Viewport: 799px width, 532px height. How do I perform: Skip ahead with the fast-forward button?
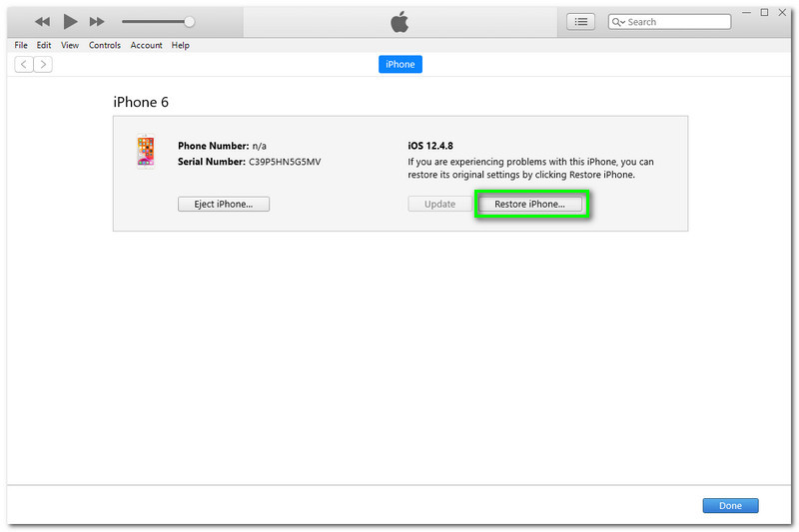[x=97, y=21]
